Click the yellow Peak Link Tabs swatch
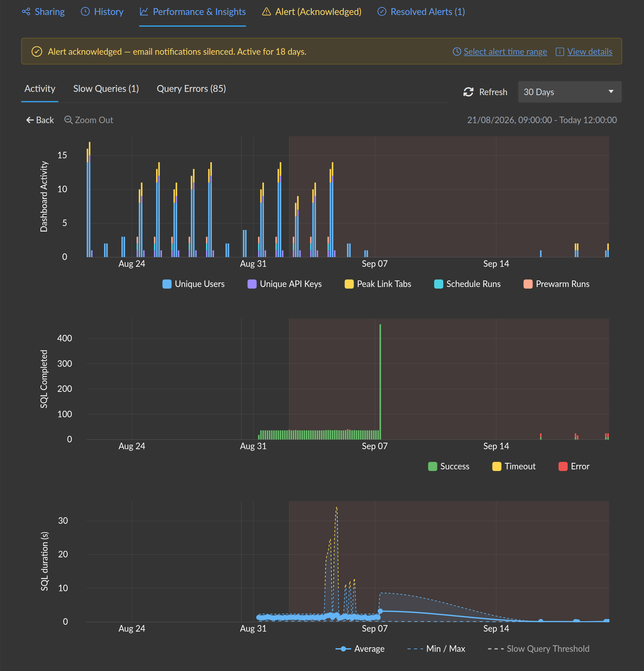 point(349,284)
